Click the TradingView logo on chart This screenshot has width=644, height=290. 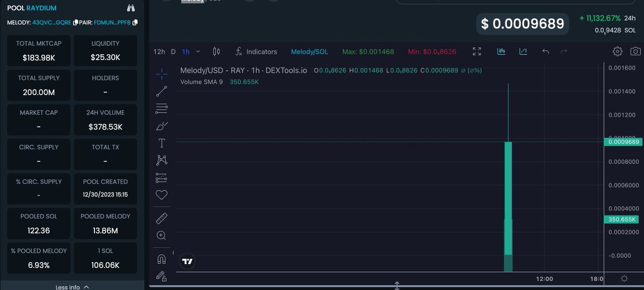(x=187, y=262)
